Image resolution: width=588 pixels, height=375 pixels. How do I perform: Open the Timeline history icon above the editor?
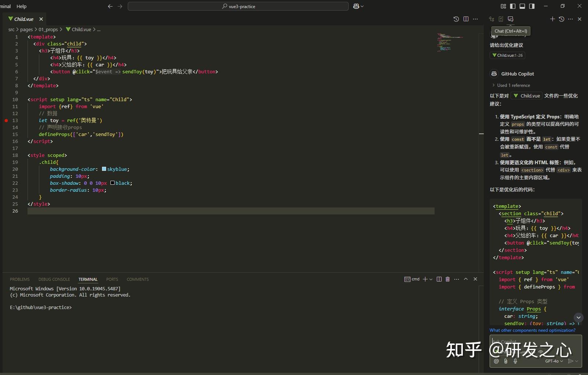pos(456,19)
